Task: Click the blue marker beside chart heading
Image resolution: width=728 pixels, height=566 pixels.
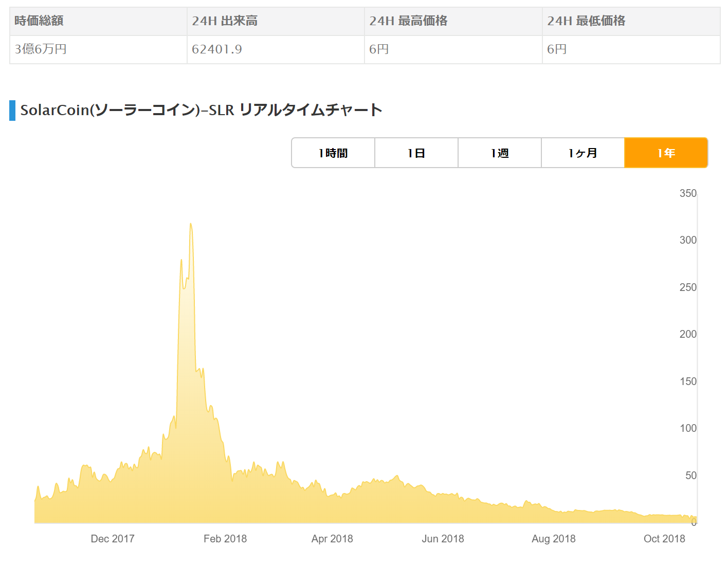Action: 12,111
